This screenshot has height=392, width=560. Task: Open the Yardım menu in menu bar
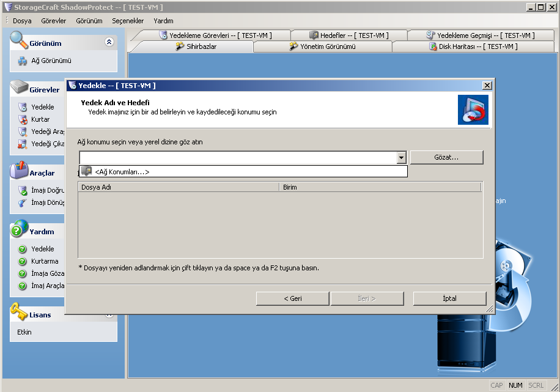[x=163, y=21]
